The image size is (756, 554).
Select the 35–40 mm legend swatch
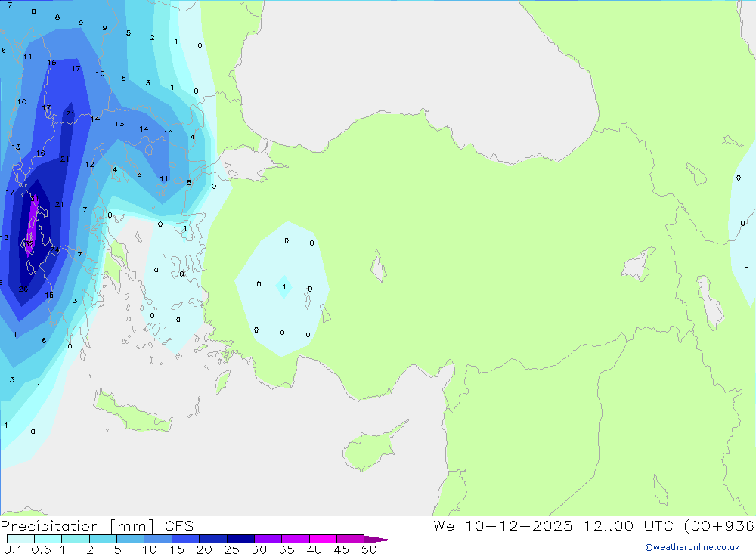click(295, 539)
